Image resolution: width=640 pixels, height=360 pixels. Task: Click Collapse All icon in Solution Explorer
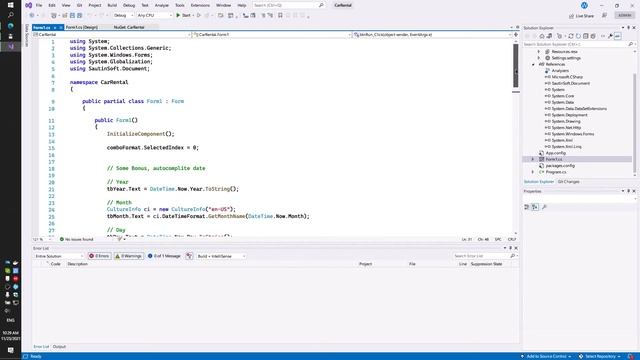(586, 36)
